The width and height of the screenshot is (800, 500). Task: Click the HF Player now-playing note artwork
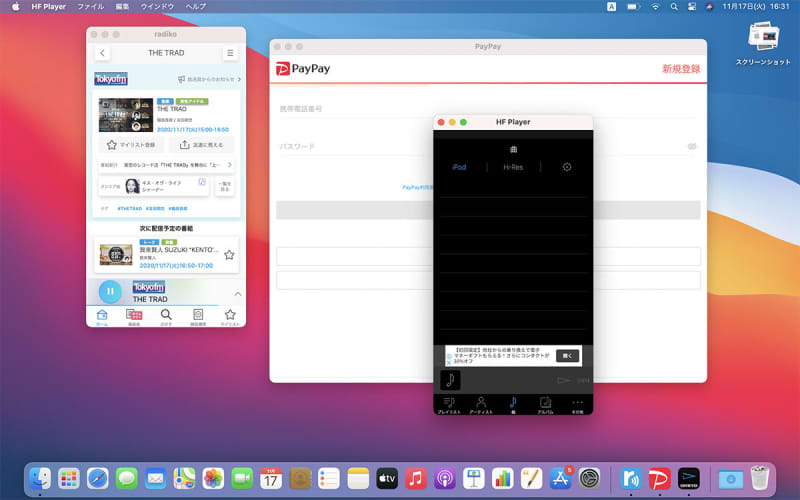pyautogui.click(x=450, y=380)
